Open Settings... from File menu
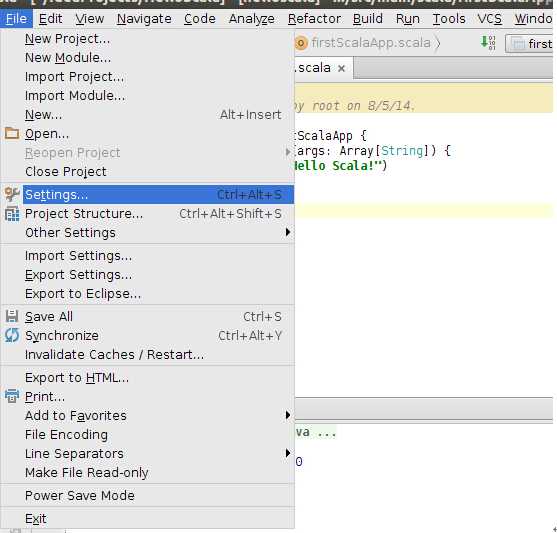This screenshot has width=557, height=533. (147, 194)
